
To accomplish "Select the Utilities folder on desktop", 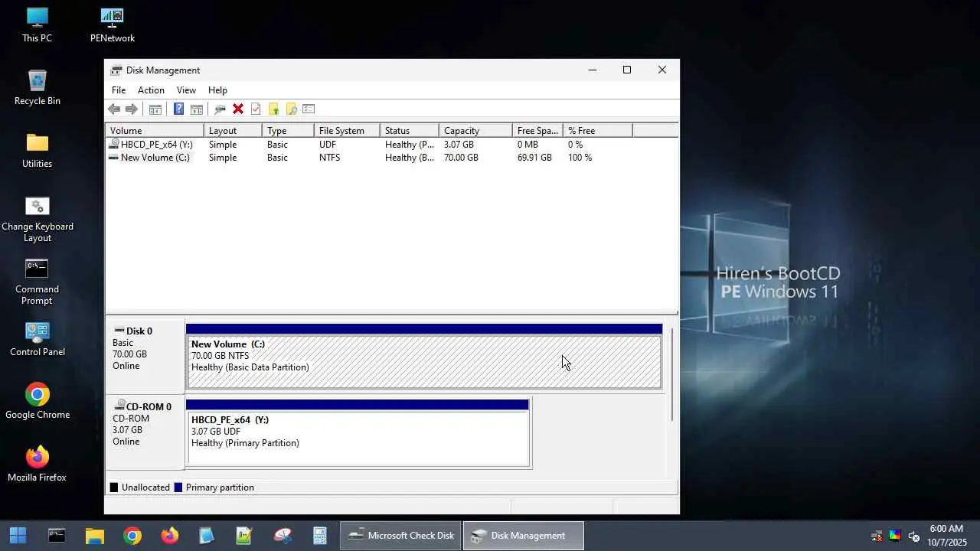I will (x=37, y=151).
